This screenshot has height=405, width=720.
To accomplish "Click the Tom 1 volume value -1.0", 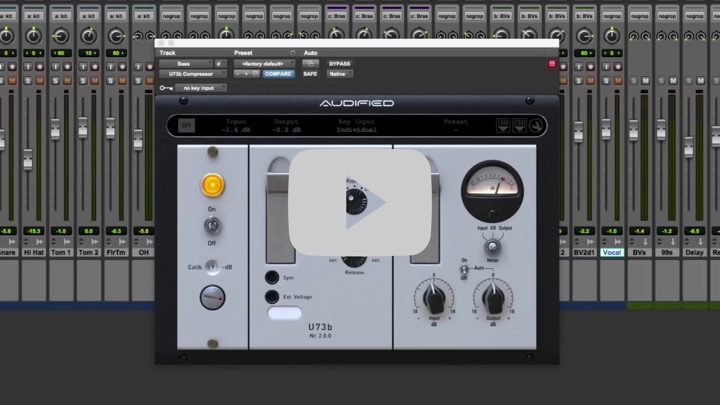I will coord(61,231).
